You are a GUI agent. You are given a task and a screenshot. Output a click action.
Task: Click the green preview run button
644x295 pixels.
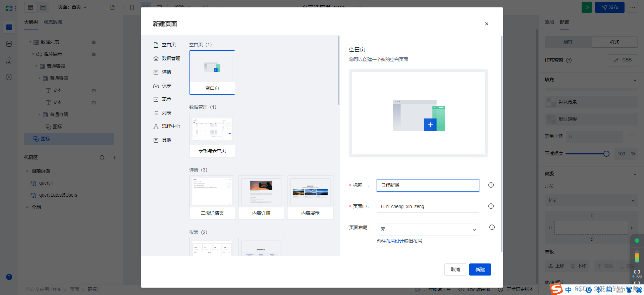[587, 7]
